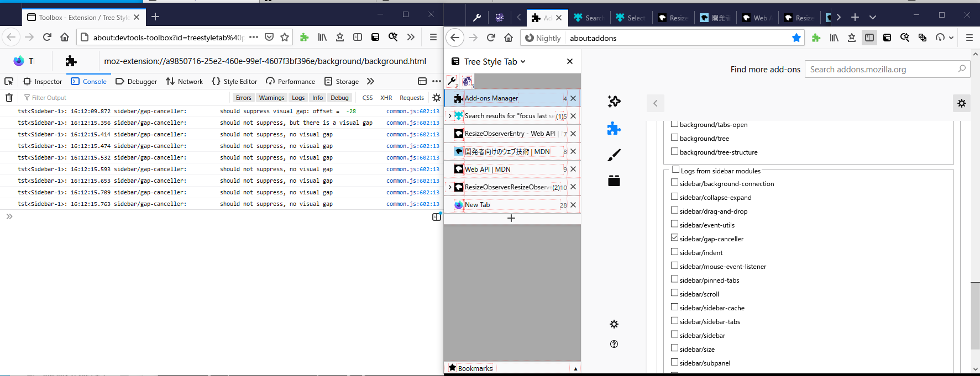Check sidebar/collapse-expand checkbox
Image resolution: width=980 pixels, height=376 pixels.
[674, 196]
